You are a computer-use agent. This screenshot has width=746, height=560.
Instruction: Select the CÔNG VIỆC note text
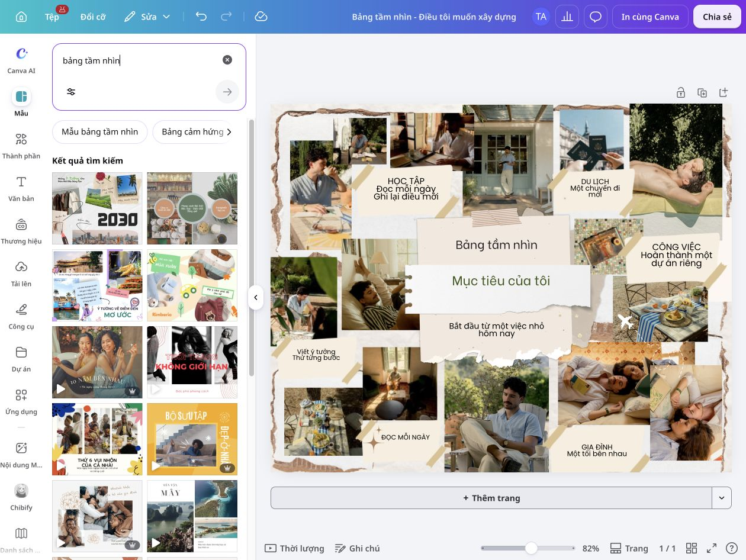pos(676,255)
